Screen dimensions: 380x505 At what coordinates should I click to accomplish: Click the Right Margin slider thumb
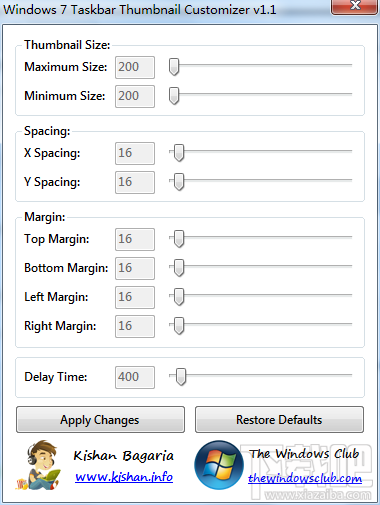(x=179, y=326)
